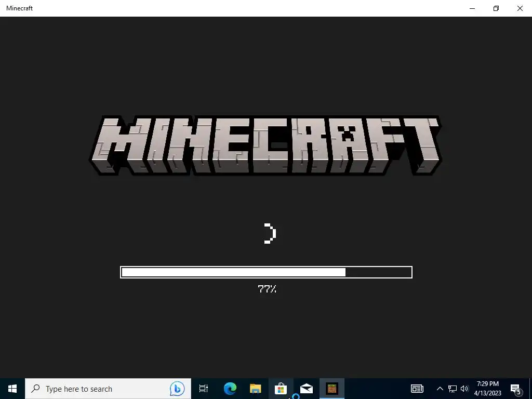The width and height of the screenshot is (532, 399).
Task: Close the Minecraft window
Action: coord(520,8)
